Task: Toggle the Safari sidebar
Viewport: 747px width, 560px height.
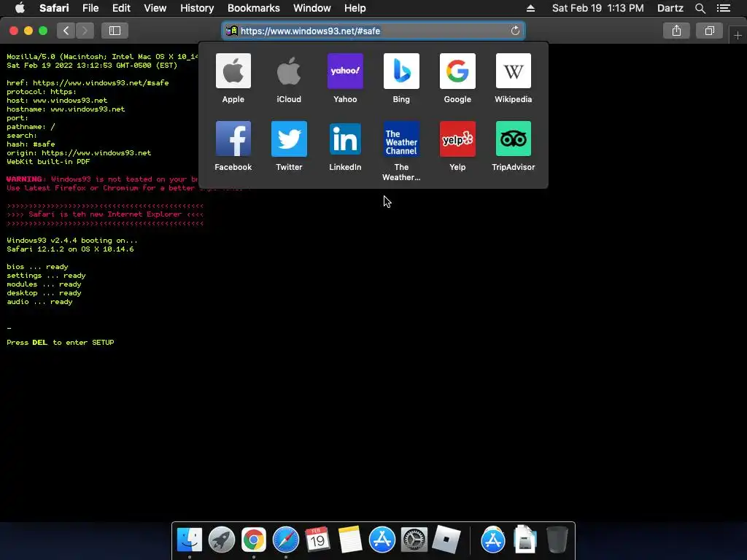Action: click(x=115, y=31)
